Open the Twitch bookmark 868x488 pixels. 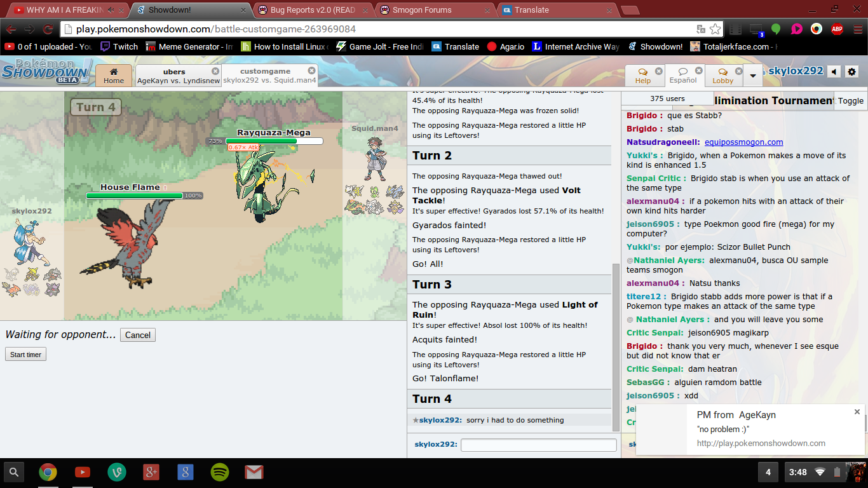click(119, 46)
